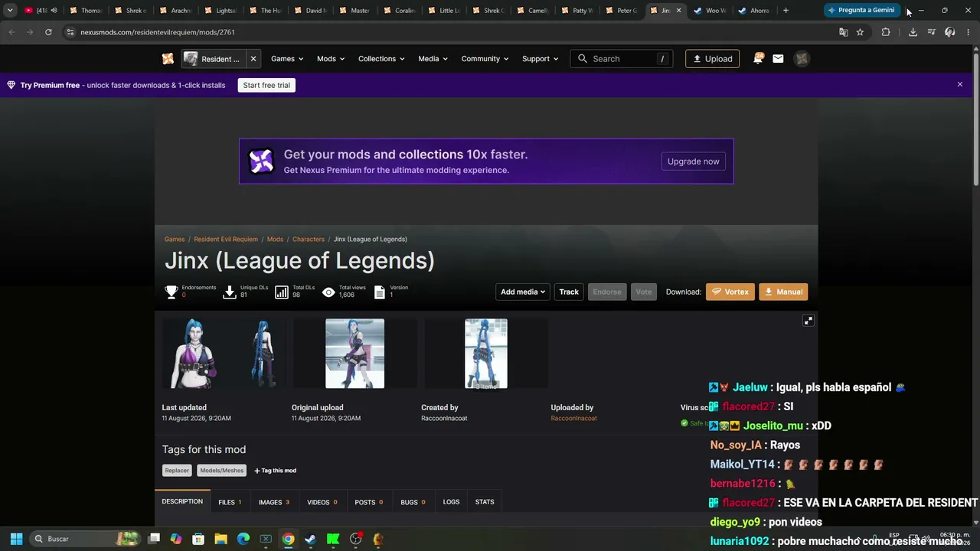Open the Resident Evil game selector
The width and height of the screenshot is (980, 551).
[213, 59]
